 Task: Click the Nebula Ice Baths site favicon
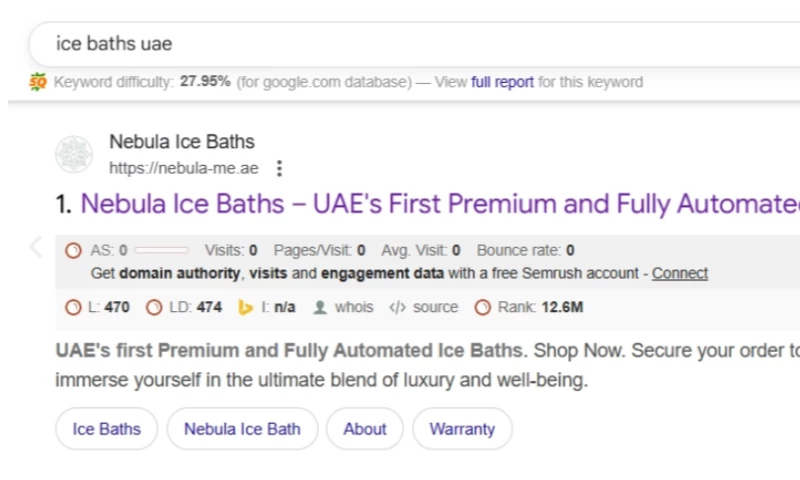click(x=74, y=154)
